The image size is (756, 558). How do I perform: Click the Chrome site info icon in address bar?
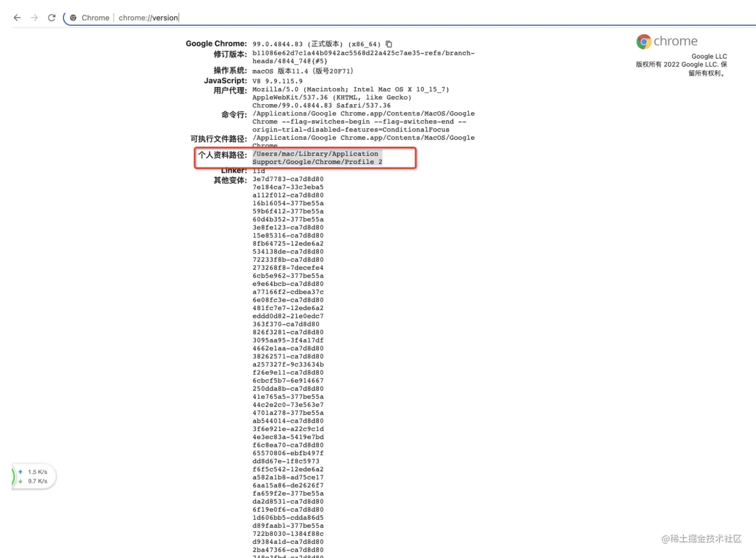[x=73, y=17]
